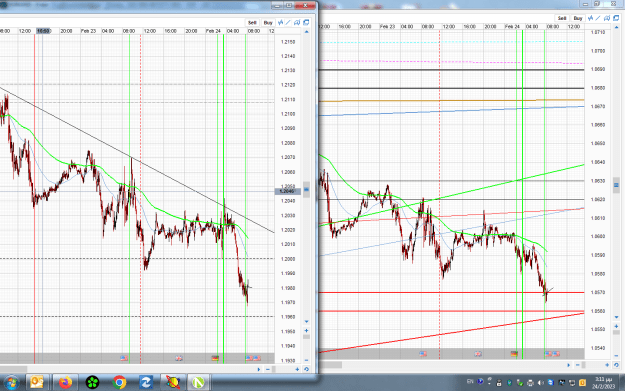
Task: Click the left chart vertical zoom slider handle
Action: pyautogui.click(x=307, y=337)
